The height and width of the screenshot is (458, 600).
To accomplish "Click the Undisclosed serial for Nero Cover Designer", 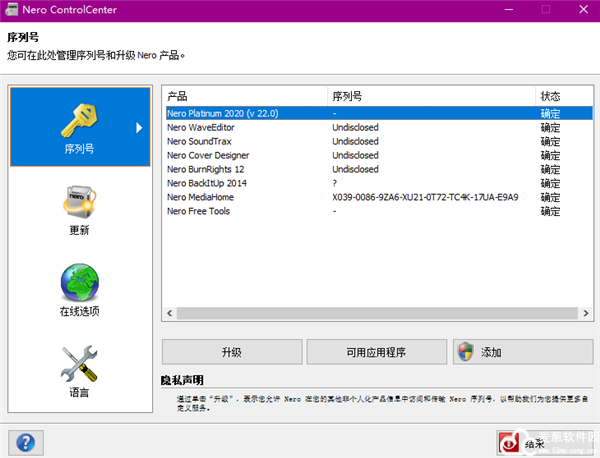I will [355, 155].
